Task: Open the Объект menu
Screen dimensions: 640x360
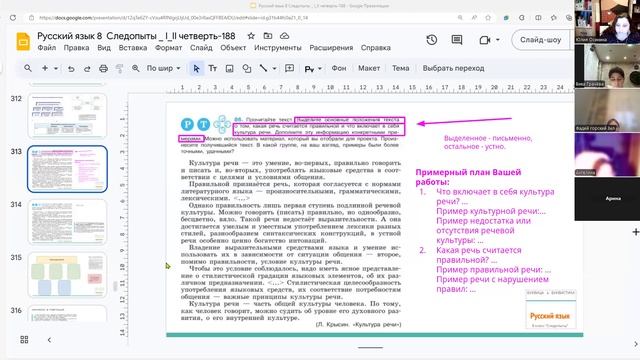Action: click(x=233, y=48)
